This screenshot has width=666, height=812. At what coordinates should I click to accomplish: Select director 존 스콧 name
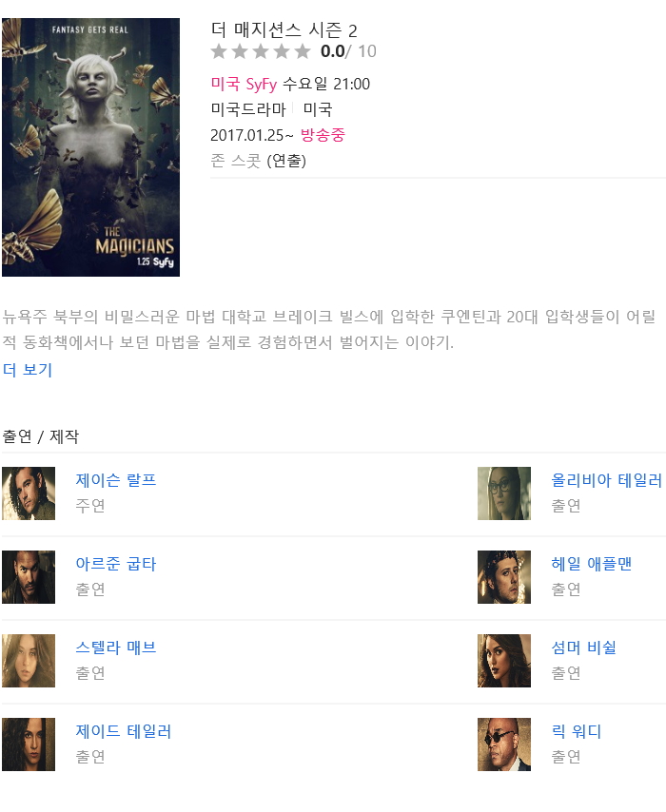point(236,161)
